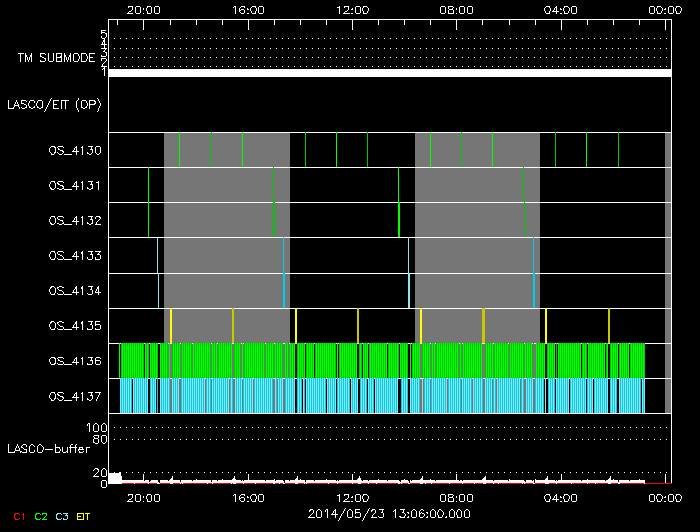Click the 12:00 tick label on top axis
The height and width of the screenshot is (532, 700).
coord(352,9)
